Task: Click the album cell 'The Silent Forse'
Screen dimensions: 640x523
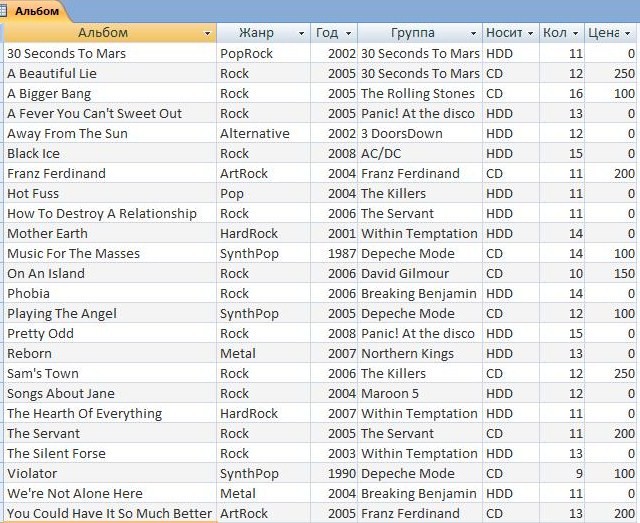Action: tap(110, 454)
